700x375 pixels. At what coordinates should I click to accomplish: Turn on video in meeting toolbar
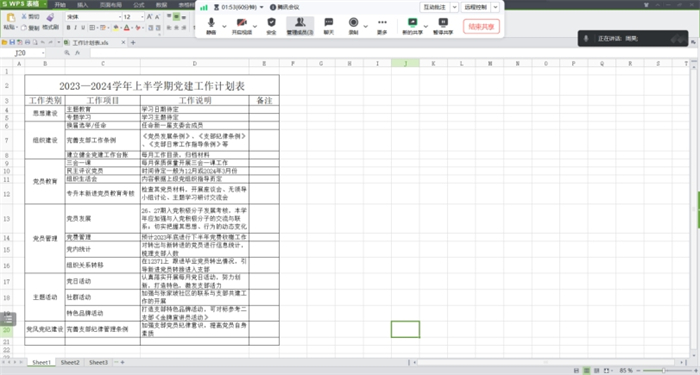(x=242, y=26)
